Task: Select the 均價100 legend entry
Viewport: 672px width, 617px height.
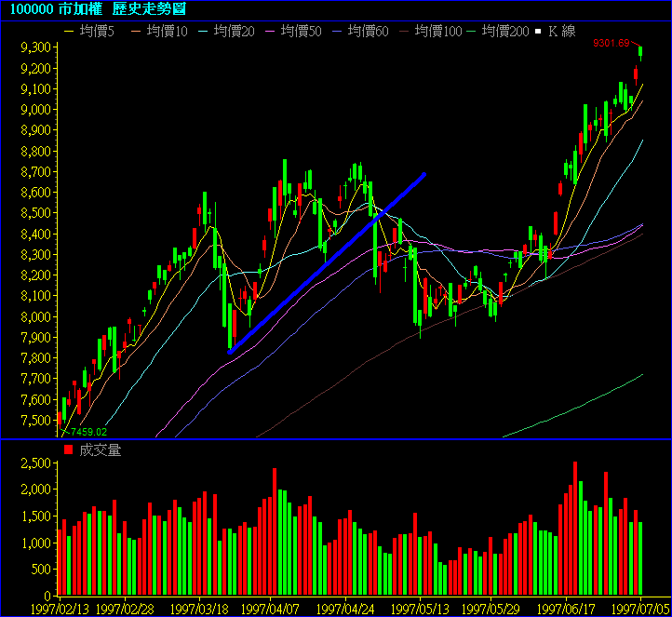Action: coord(431,32)
